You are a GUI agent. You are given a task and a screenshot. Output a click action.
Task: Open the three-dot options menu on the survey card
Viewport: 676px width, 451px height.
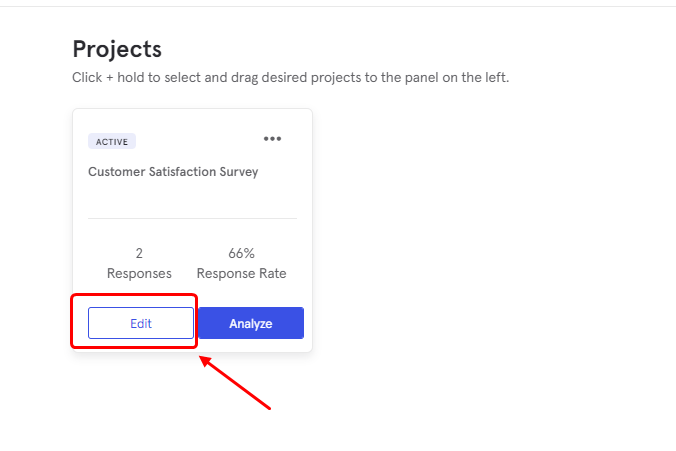[272, 139]
